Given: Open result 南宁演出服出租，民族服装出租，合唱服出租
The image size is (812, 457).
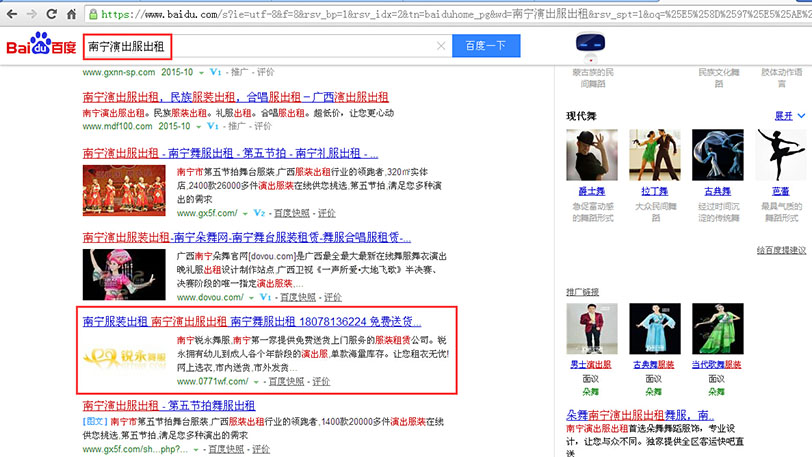Looking at the screenshot, I should point(235,97).
